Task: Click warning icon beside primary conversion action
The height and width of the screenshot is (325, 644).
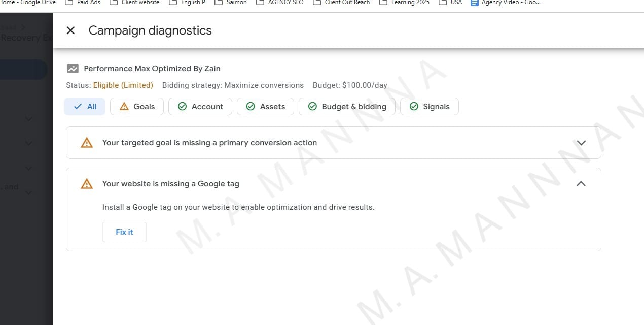Action: point(87,143)
